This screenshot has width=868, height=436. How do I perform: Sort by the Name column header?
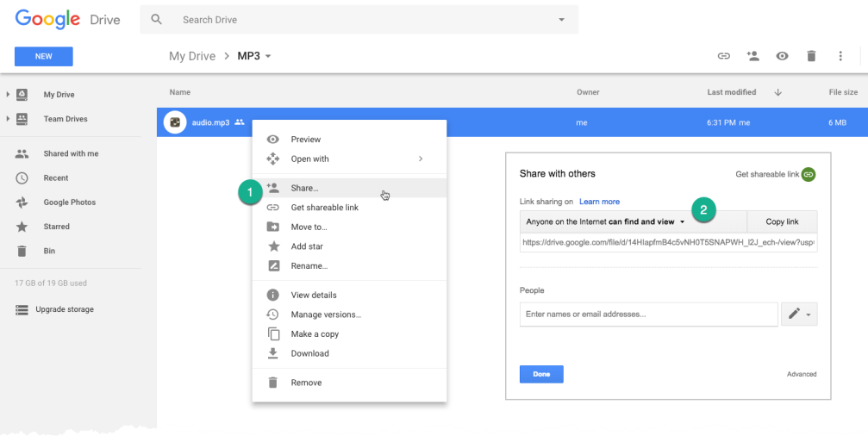click(x=180, y=92)
